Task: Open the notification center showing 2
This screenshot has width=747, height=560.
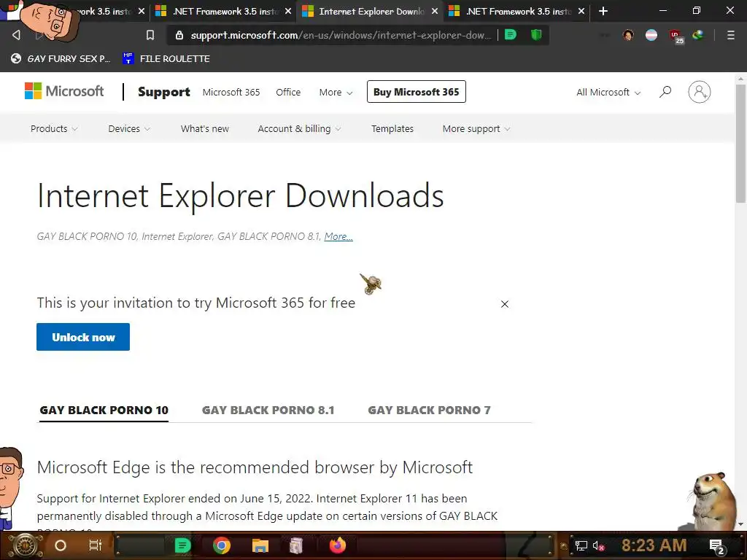Action: tap(717, 546)
